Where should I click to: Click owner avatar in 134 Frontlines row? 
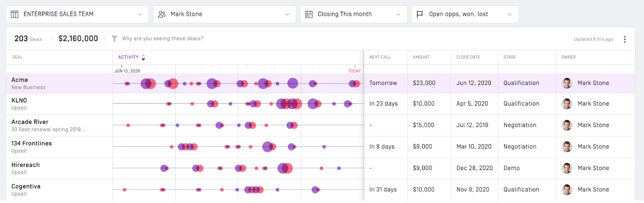click(567, 147)
